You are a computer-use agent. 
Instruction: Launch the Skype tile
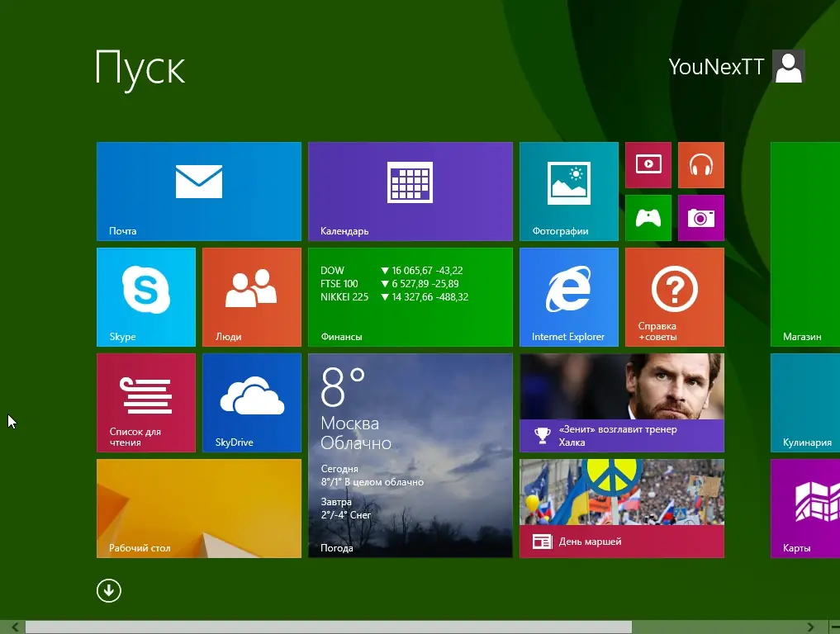[x=146, y=297]
